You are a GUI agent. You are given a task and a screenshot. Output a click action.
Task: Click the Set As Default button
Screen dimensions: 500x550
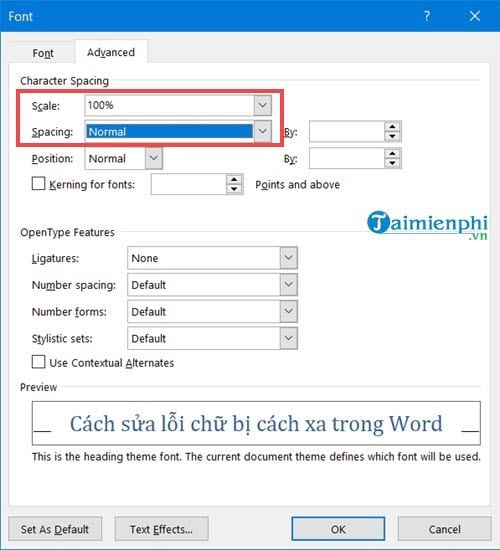click(55, 529)
